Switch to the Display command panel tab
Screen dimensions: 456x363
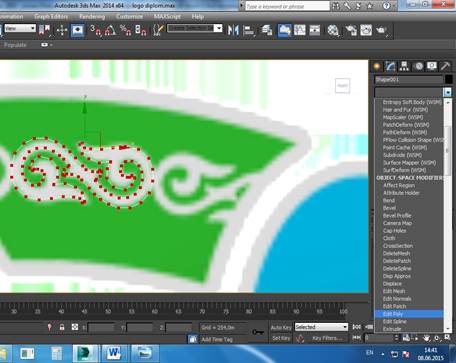coord(432,66)
